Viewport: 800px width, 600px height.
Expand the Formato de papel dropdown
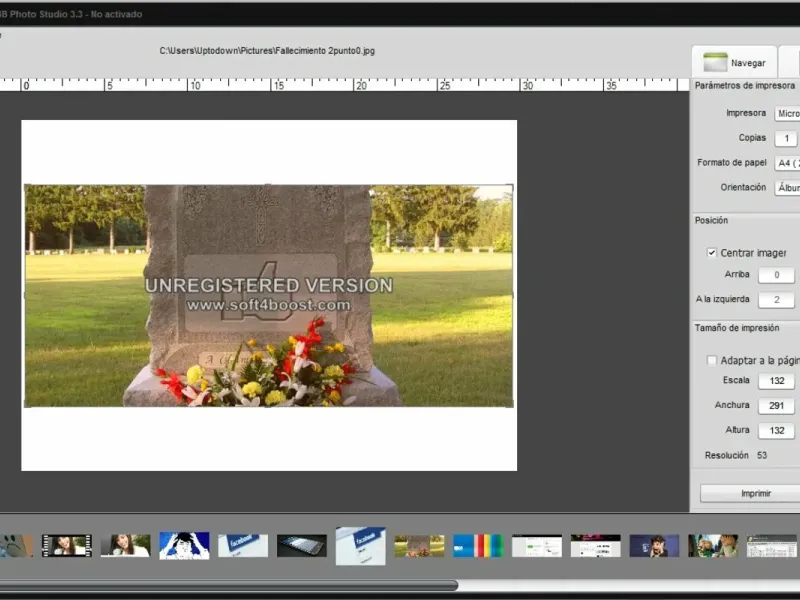[787, 163]
